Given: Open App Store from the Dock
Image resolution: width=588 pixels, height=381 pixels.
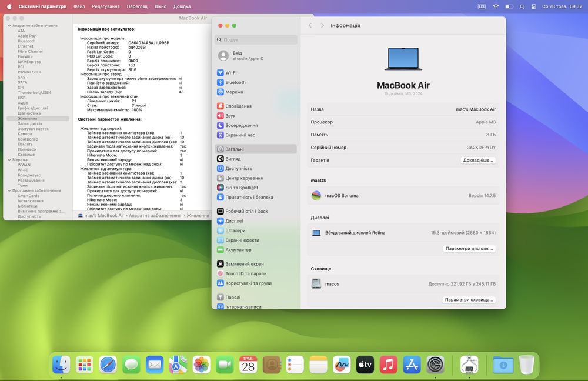Looking at the screenshot, I should [x=412, y=365].
